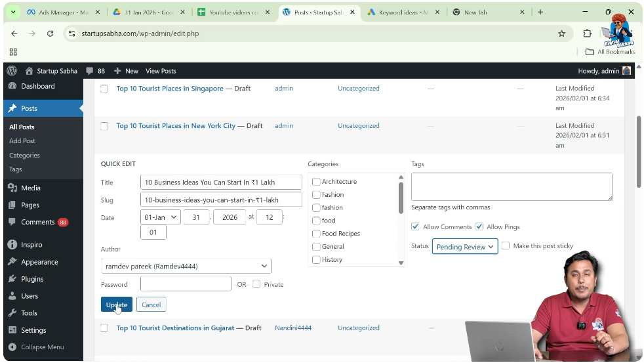Open the browser extensions puzzle icon
Viewport: 644px width, 363px height.
point(587,33)
